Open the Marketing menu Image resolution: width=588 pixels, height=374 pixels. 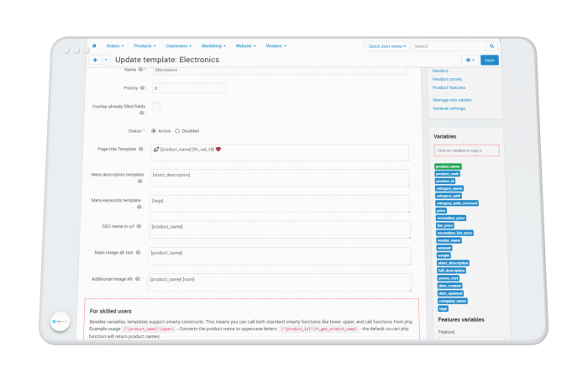pyautogui.click(x=213, y=45)
